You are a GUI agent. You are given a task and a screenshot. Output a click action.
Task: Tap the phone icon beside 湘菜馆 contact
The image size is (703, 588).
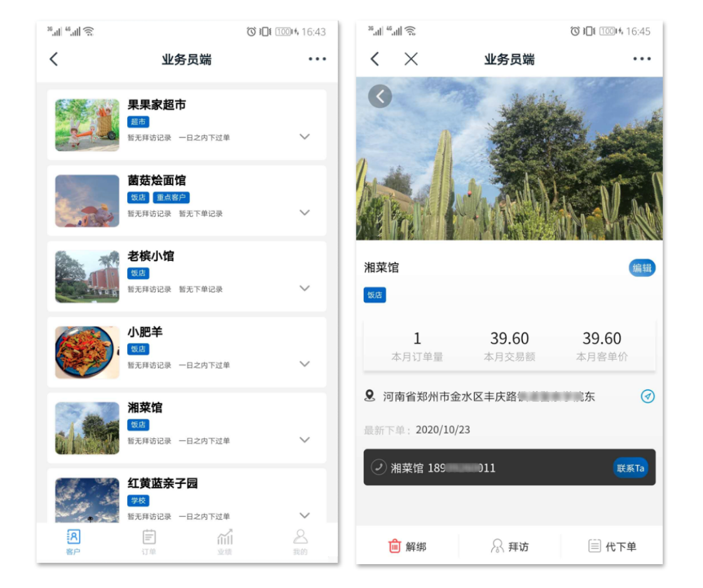pyautogui.click(x=379, y=468)
